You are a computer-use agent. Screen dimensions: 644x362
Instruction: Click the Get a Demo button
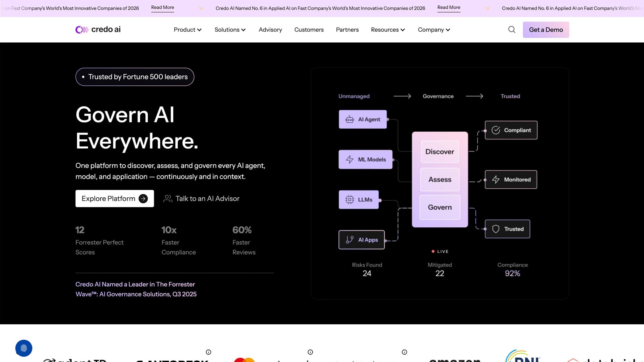coord(546,30)
